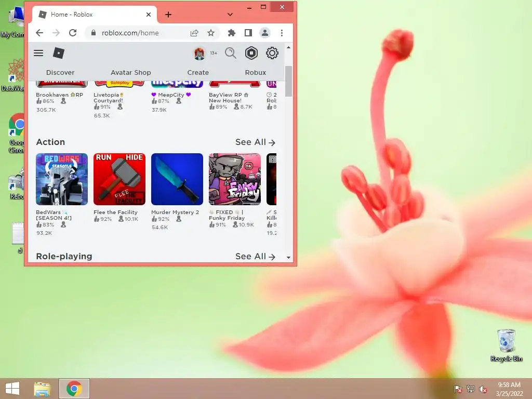532x399 pixels.
Task: See All Action games
Action: pyautogui.click(x=255, y=142)
